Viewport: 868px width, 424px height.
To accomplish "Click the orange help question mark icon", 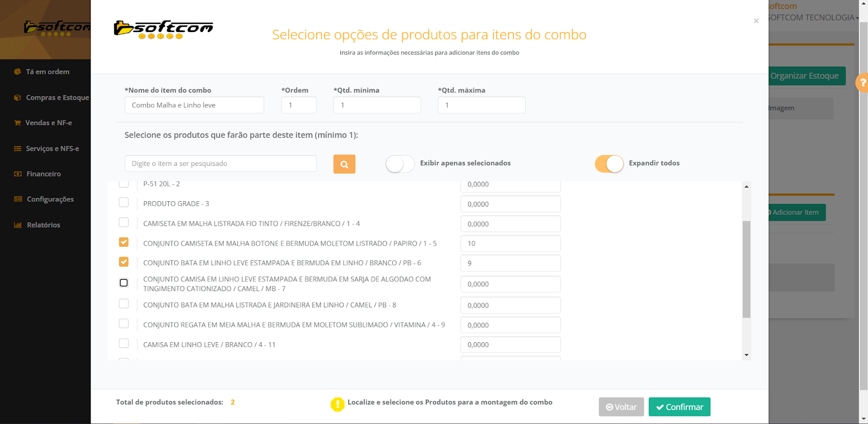I will pos(862,83).
